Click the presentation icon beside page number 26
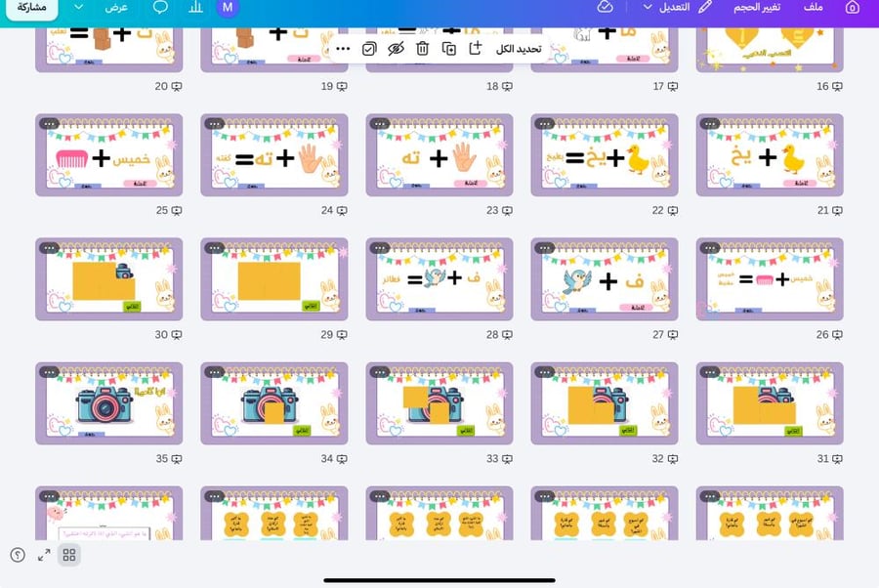This screenshot has width=879, height=588. click(838, 335)
